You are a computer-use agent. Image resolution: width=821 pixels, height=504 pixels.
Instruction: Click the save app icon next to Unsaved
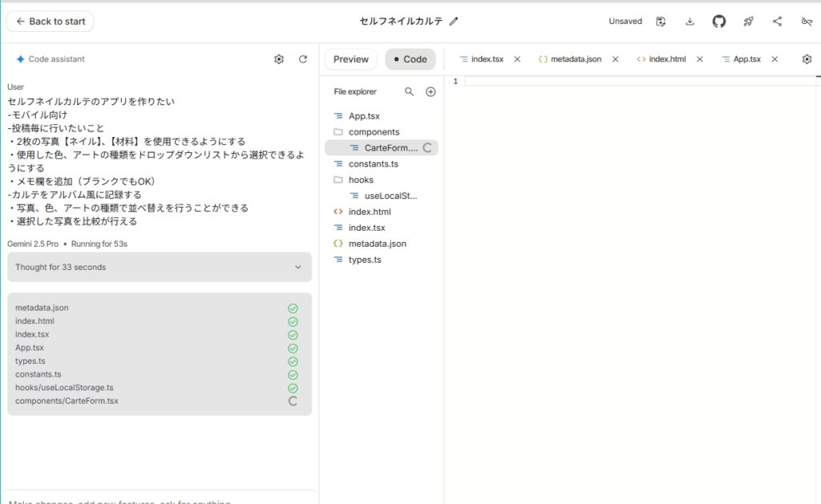661,22
